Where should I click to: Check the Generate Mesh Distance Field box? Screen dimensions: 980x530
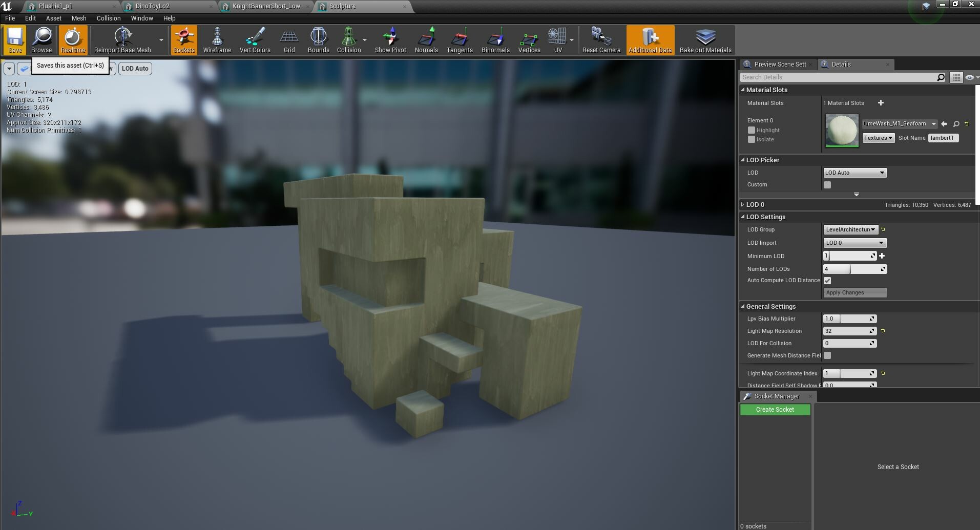(x=828, y=355)
